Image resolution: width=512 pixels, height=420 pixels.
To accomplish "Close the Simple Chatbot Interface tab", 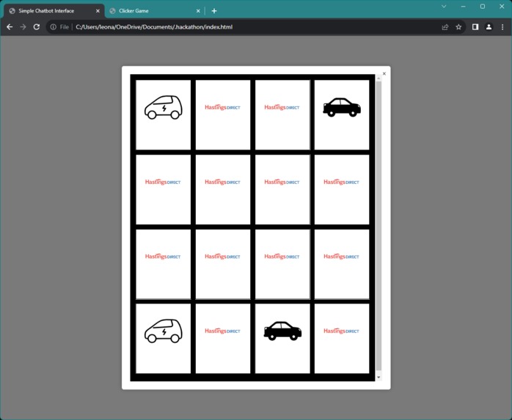I will [98, 11].
